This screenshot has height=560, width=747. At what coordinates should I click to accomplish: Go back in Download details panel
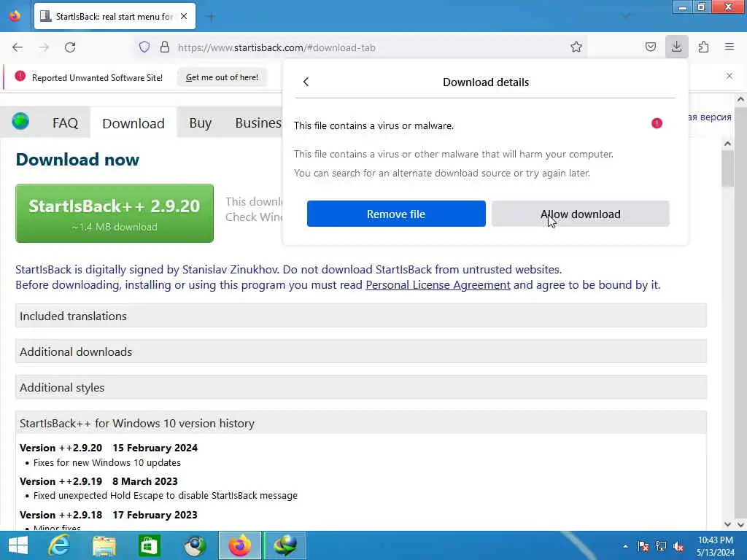[x=306, y=82]
